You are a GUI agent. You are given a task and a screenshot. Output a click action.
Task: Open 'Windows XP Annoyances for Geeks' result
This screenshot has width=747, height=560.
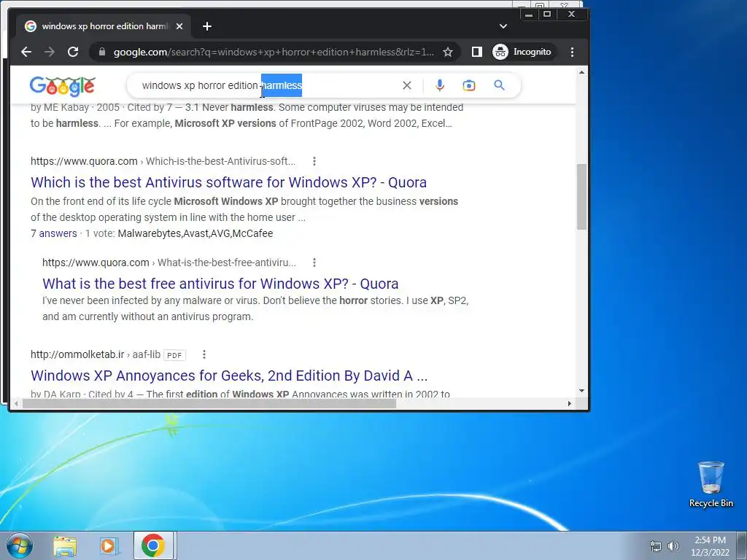click(x=229, y=376)
